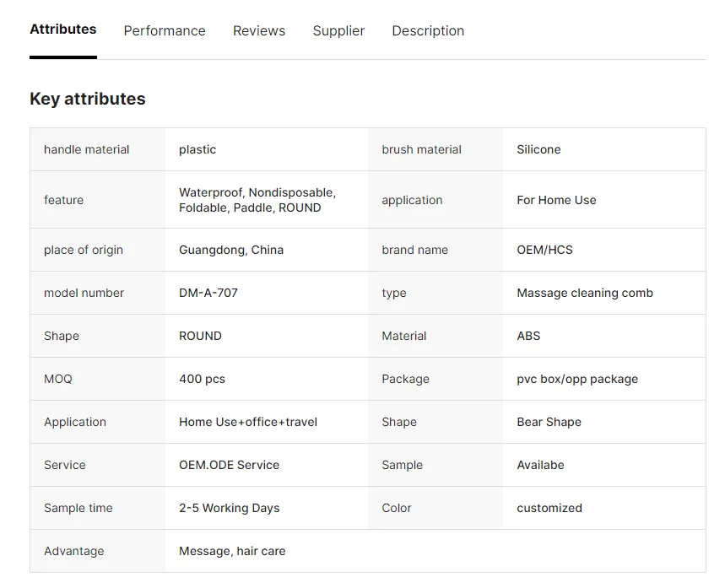
Task: Select the 'type' attribute label
Action: tap(394, 293)
